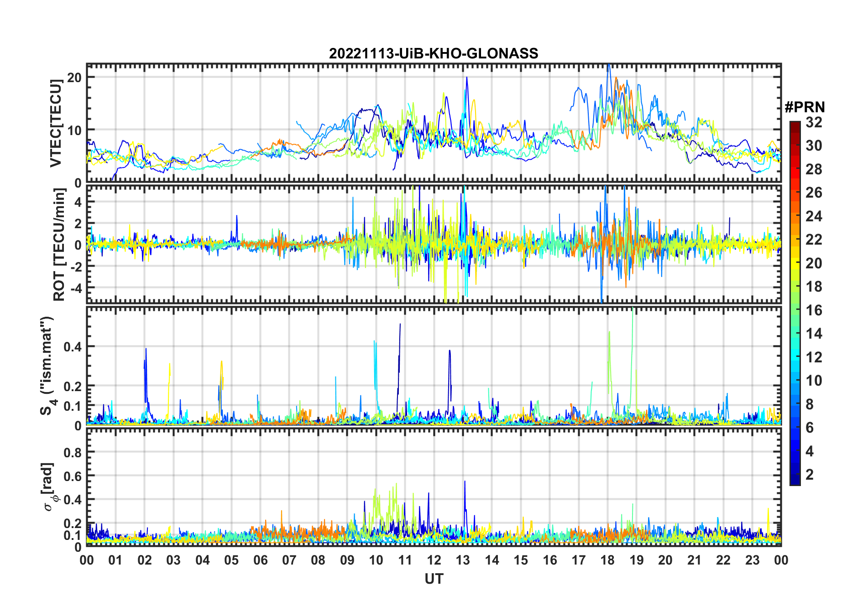868x607 pixels.
Task: Click the #PRN colorbar title
Action: pyautogui.click(x=805, y=107)
